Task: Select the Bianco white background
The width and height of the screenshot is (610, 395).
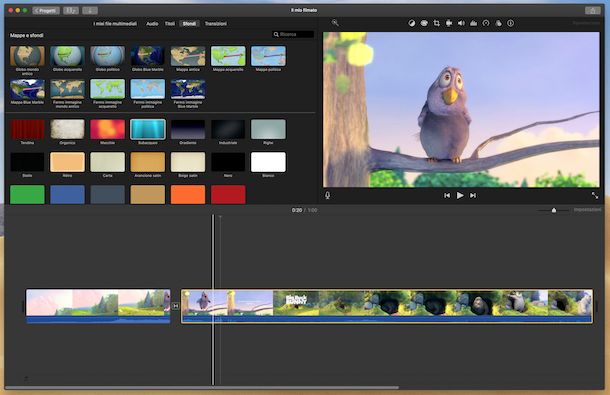Action: (268, 162)
